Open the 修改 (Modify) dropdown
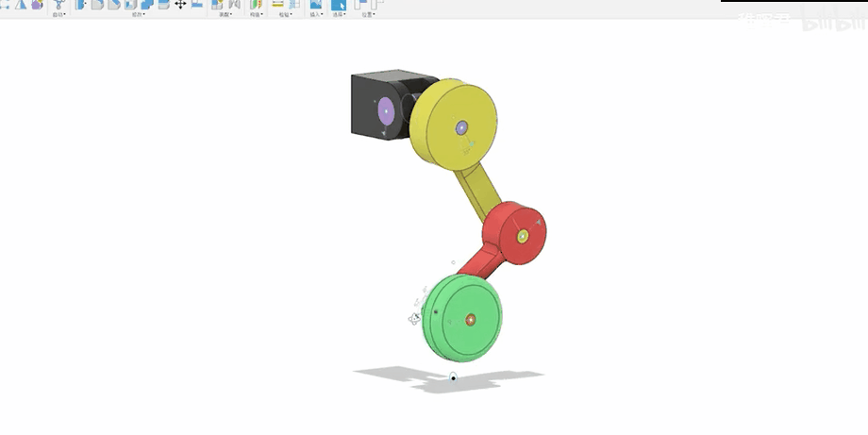The height and width of the screenshot is (435, 868). pos(138,14)
